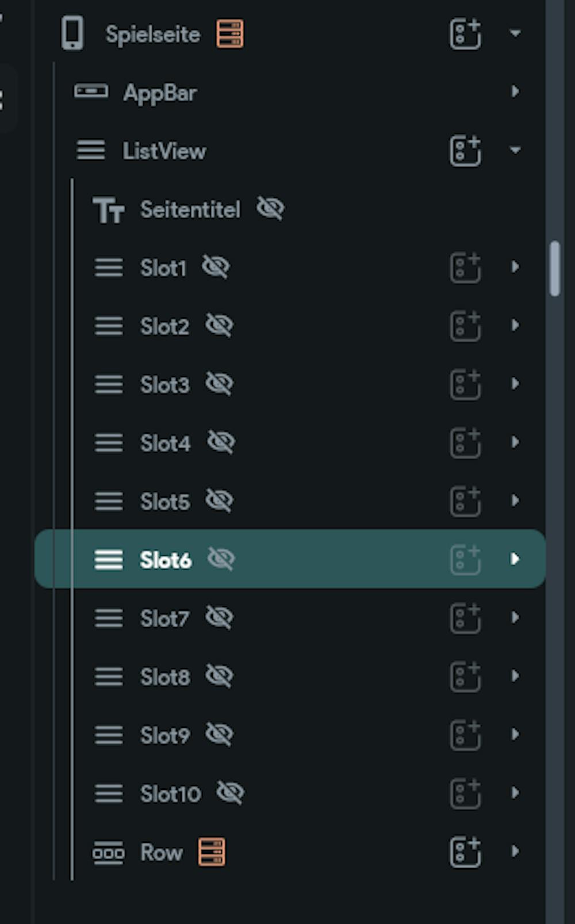Collapse the Spielseite page tree arrow
The image size is (575, 924).
pyautogui.click(x=515, y=33)
